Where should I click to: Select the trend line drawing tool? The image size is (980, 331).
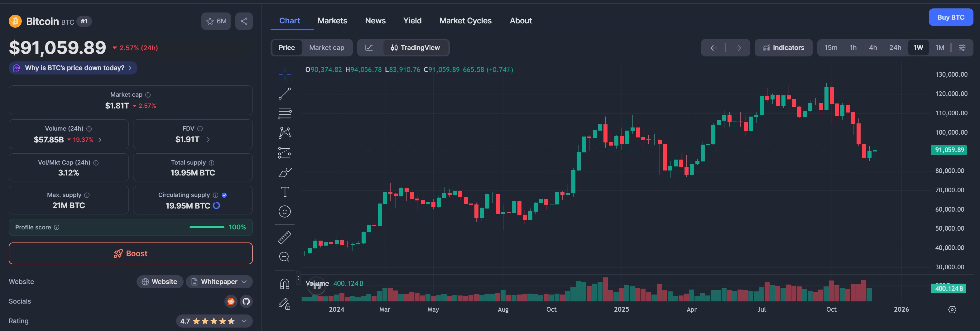pyautogui.click(x=285, y=94)
